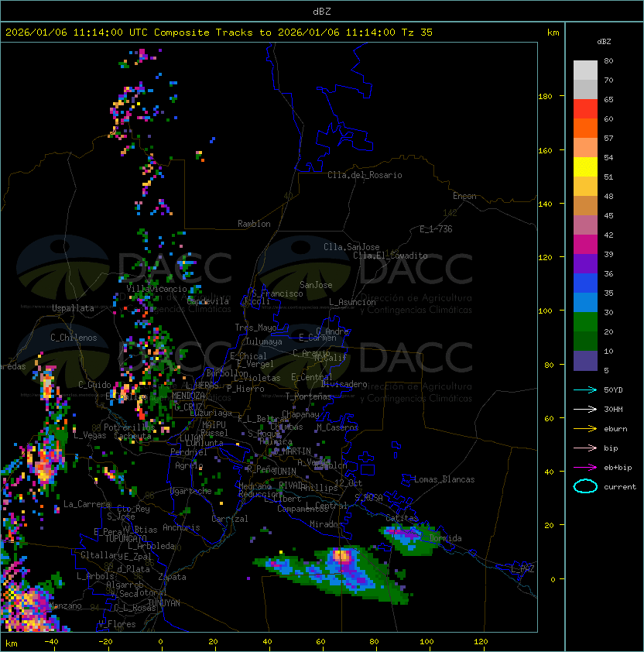Click the white 30HM arrow icon

coord(585,409)
